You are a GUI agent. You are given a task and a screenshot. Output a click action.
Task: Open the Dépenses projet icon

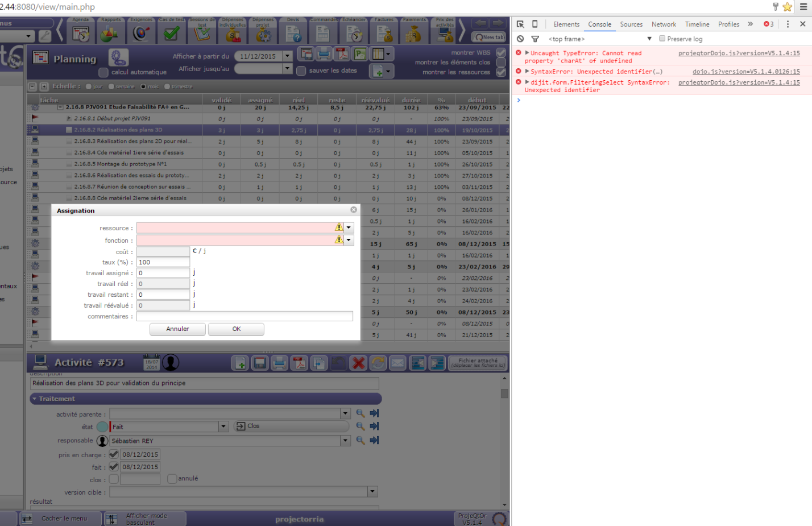coord(263,31)
